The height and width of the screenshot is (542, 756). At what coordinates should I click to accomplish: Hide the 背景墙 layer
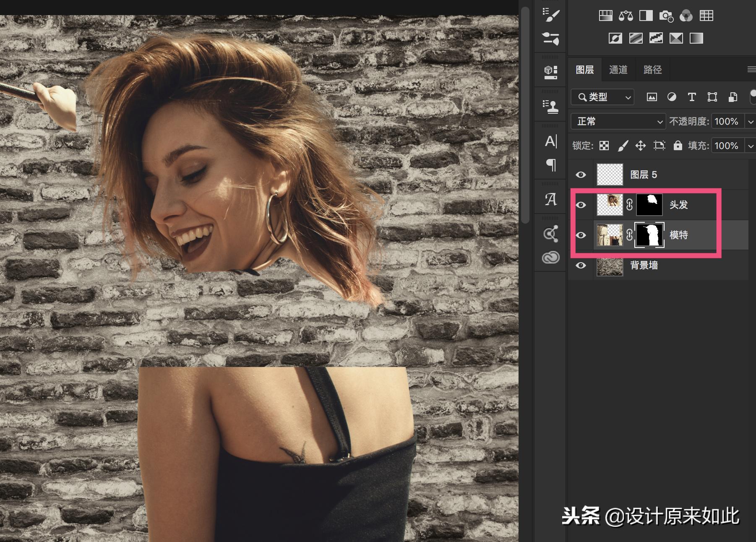581,265
